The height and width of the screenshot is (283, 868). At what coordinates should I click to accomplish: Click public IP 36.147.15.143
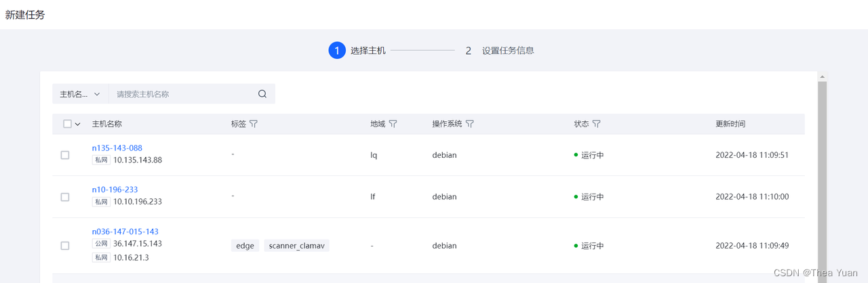point(138,244)
